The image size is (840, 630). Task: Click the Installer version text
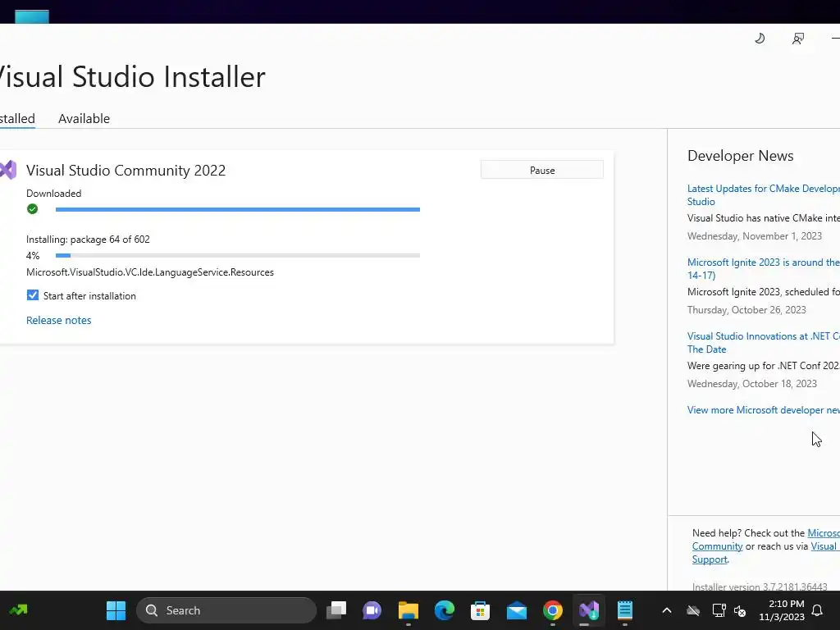click(x=760, y=587)
